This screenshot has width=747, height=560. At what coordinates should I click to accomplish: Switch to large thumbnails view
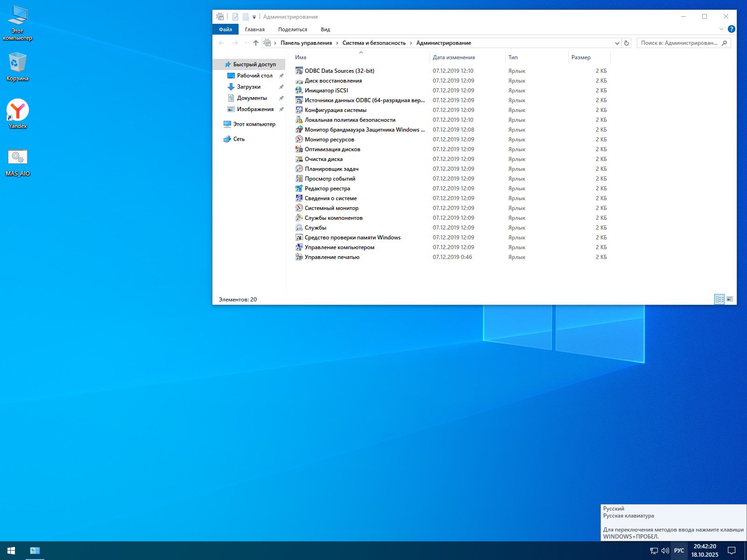coord(730,299)
